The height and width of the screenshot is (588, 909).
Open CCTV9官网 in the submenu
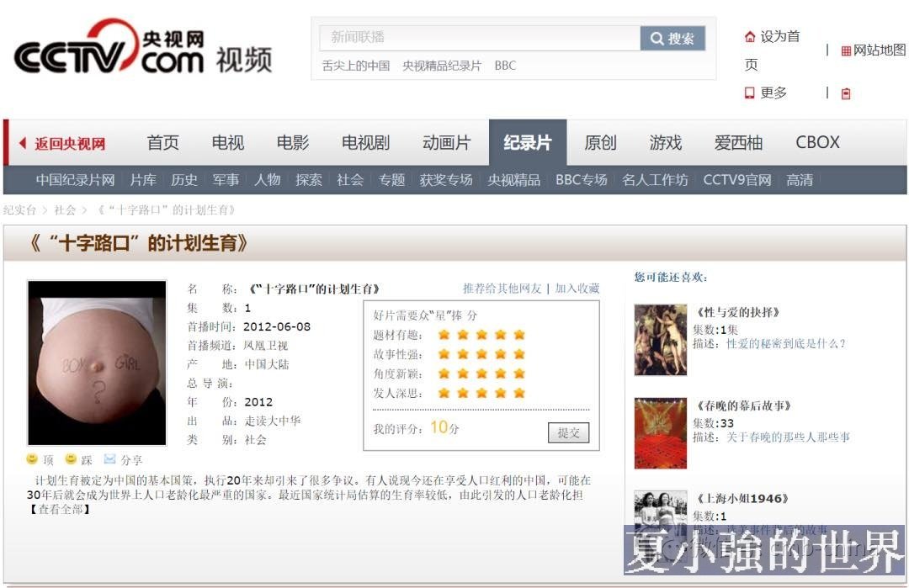click(736, 180)
